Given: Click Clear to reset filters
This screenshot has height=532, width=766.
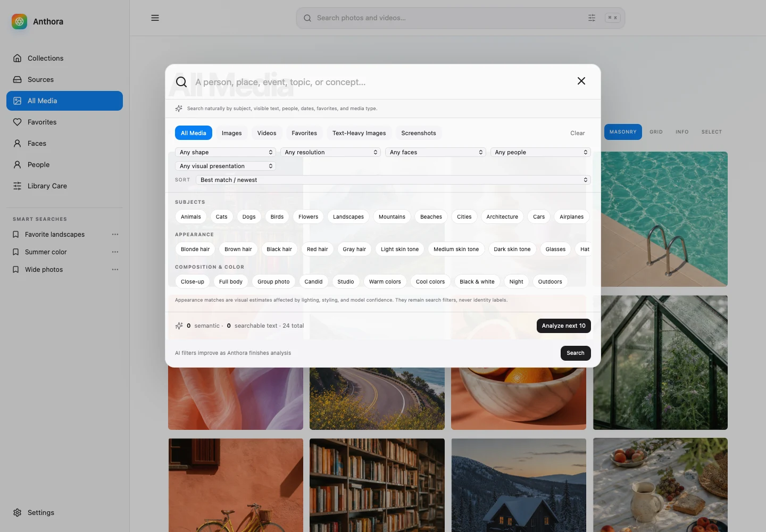Looking at the screenshot, I should 578,133.
